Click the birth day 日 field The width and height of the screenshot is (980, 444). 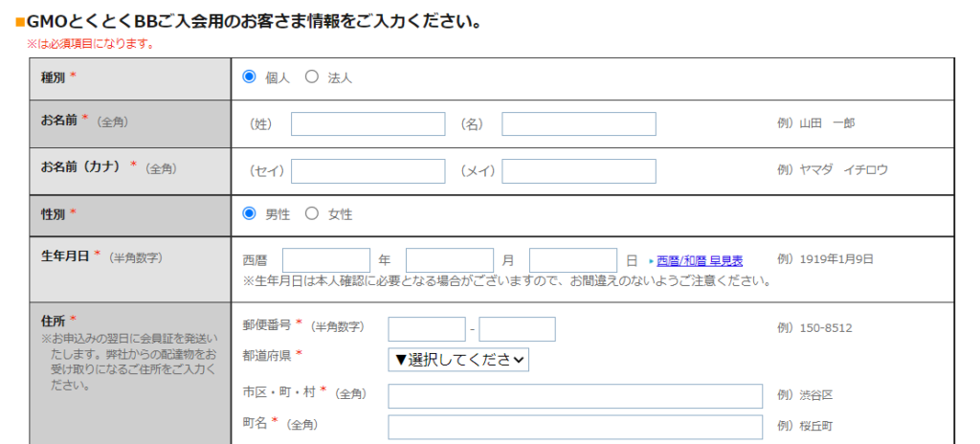click(573, 260)
